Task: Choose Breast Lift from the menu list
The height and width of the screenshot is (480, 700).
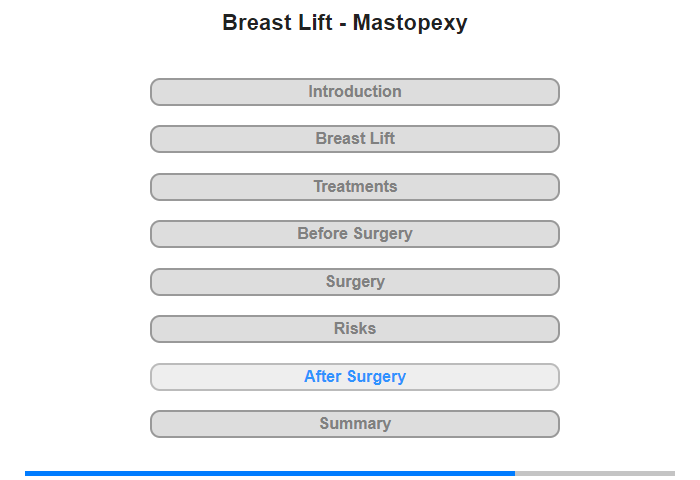Action: pyautogui.click(x=355, y=139)
